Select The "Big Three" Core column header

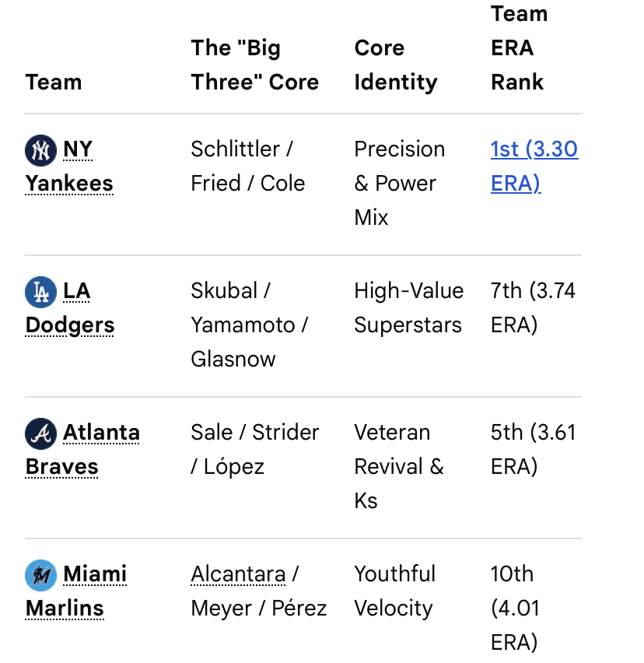[255, 65]
